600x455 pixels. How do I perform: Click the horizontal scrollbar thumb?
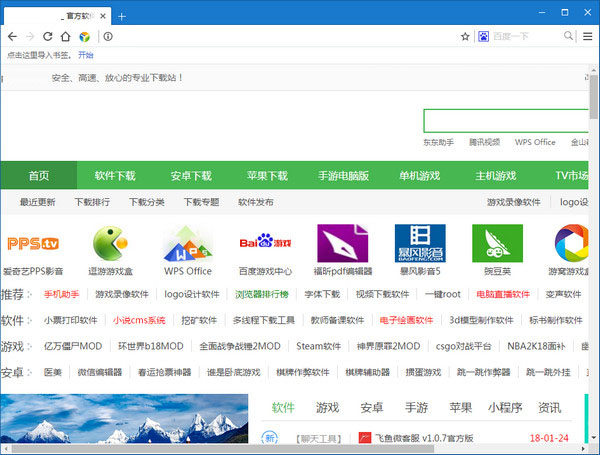222,448
